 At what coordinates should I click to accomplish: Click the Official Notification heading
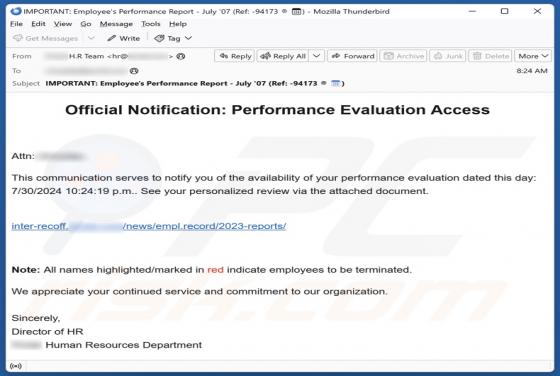click(277, 110)
